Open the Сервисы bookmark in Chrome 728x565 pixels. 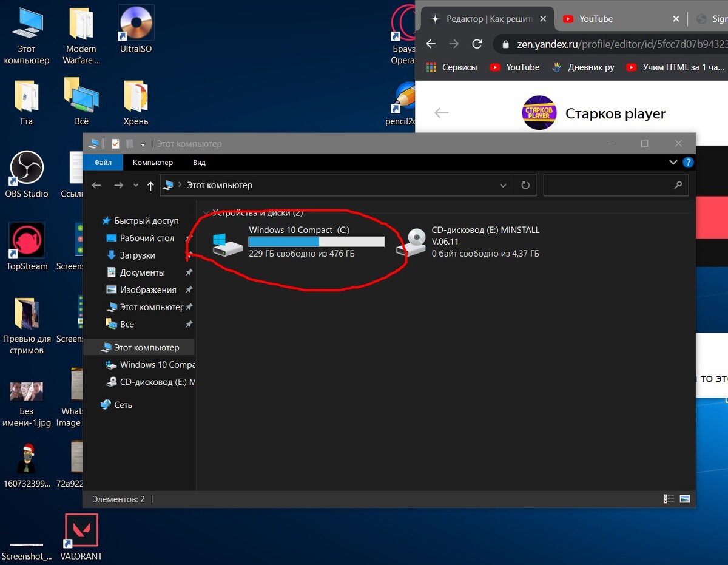click(451, 67)
